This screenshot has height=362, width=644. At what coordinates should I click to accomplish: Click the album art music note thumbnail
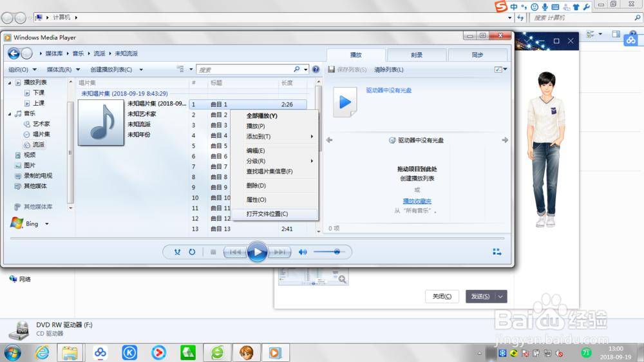(101, 122)
